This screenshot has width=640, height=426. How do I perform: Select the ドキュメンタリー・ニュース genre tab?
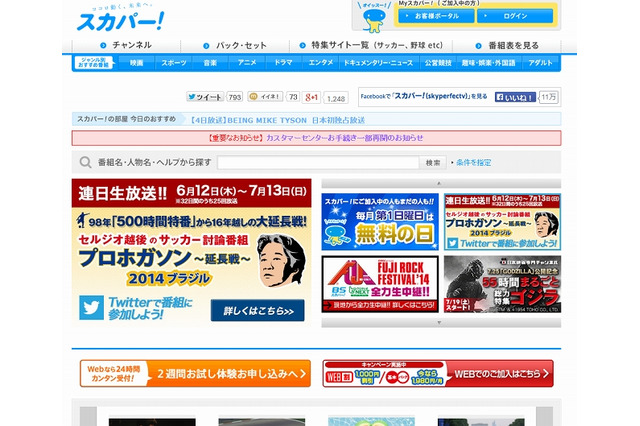[378, 63]
